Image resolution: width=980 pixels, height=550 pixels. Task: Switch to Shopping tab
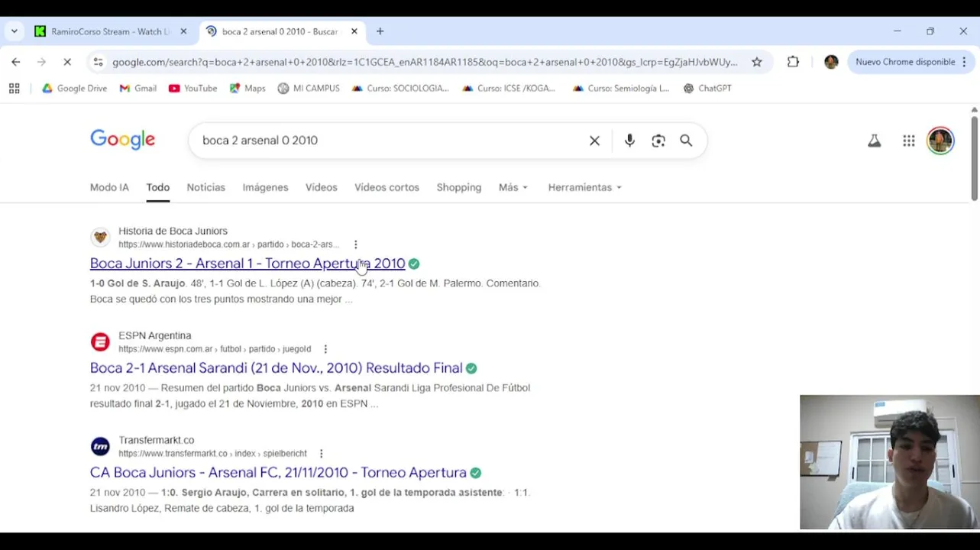tap(459, 187)
